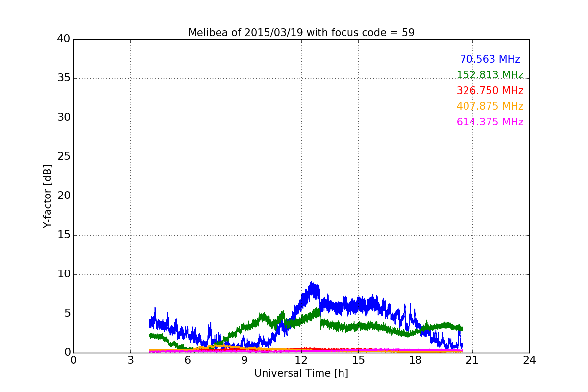Click the y-axis tick label 30
This screenshot has height=392, width=588.
(64, 118)
